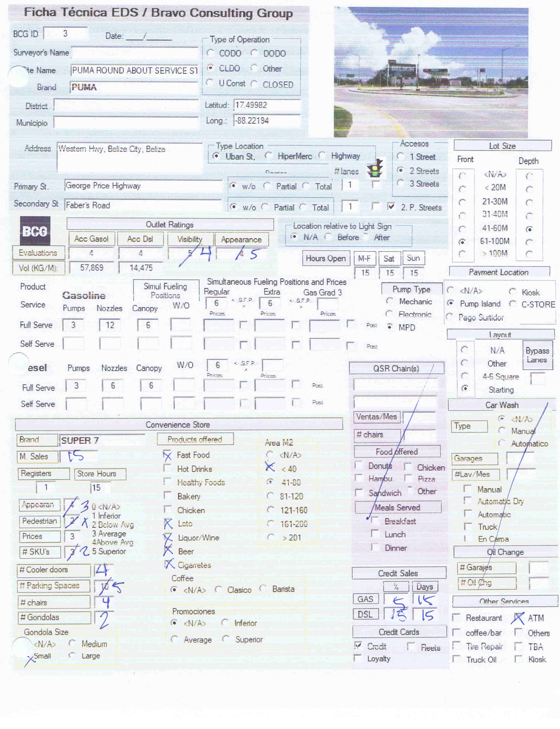Image resolution: width=560 pixels, height=729 pixels.
Task: Click the BCG logo
Action: tap(35, 231)
